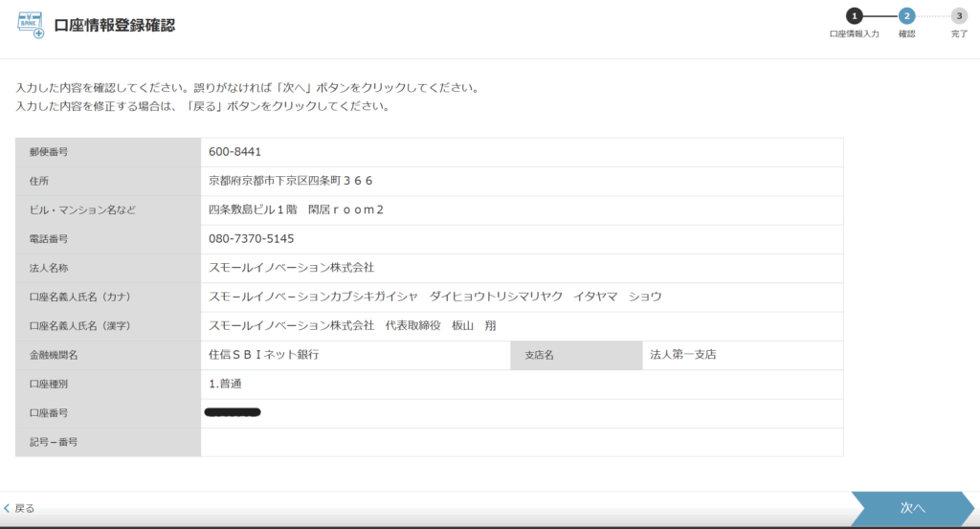Screen dimensions: 980x529
Task: Click the bank account icon in header
Action: click(31, 26)
